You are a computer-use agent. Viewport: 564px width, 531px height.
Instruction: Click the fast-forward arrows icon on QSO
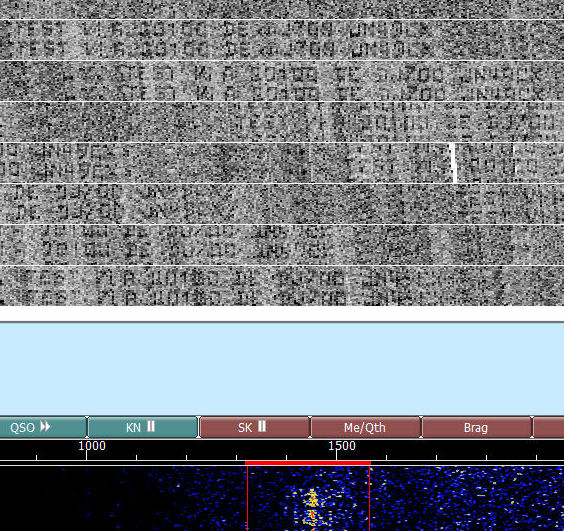coord(45,427)
